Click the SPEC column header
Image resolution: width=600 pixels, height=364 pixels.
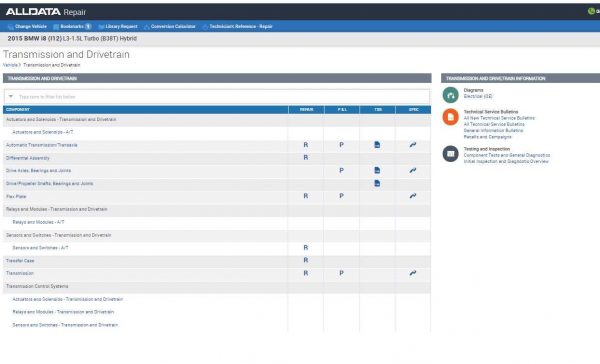pyautogui.click(x=413, y=109)
